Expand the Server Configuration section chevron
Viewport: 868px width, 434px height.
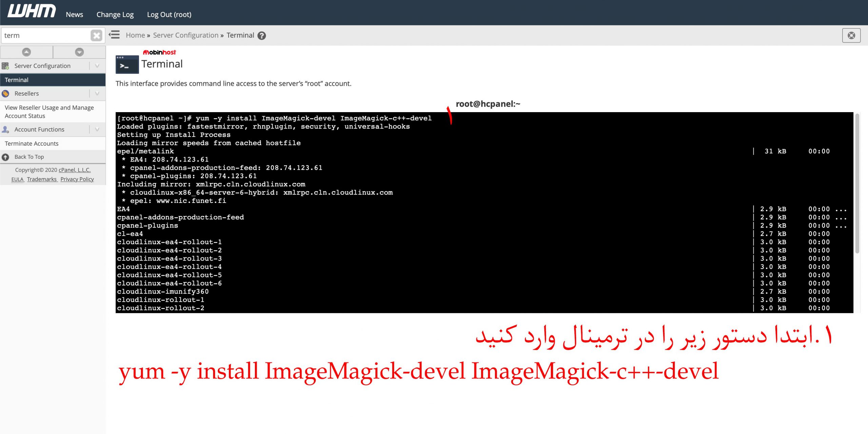pos(97,65)
